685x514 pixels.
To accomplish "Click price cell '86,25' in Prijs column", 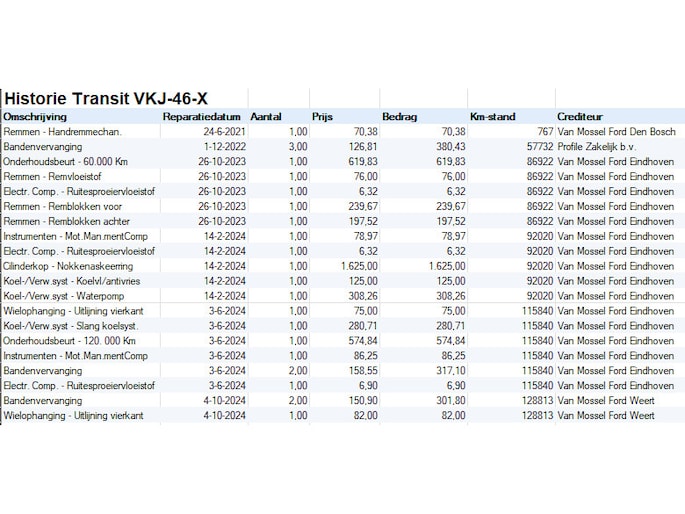I will pos(366,355).
